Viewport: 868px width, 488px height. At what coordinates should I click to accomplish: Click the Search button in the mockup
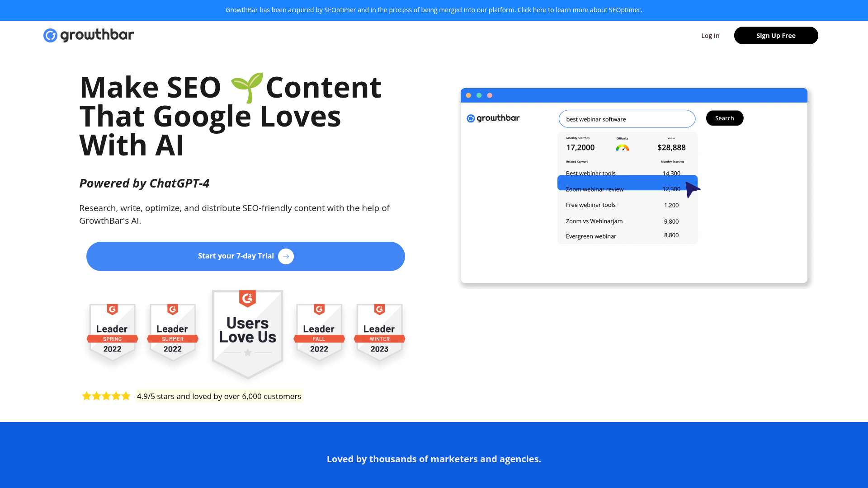725,118
